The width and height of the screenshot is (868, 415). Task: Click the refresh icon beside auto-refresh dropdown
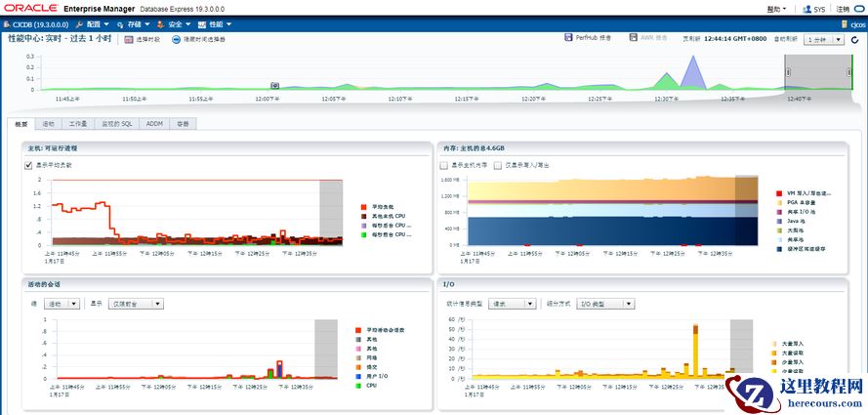pyautogui.click(x=854, y=39)
